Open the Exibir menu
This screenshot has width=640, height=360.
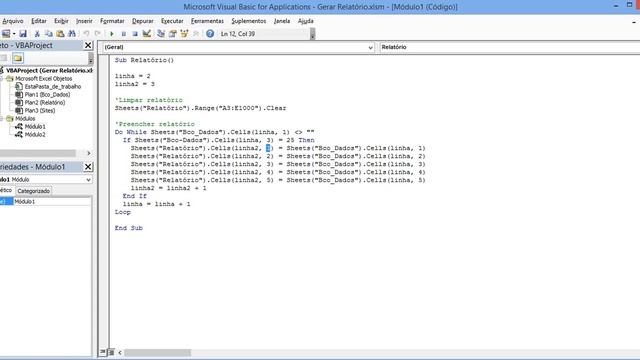61,21
